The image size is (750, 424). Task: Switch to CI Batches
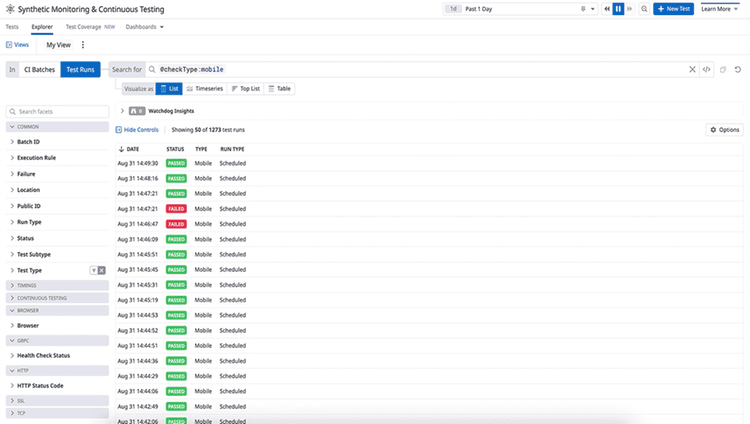39,69
